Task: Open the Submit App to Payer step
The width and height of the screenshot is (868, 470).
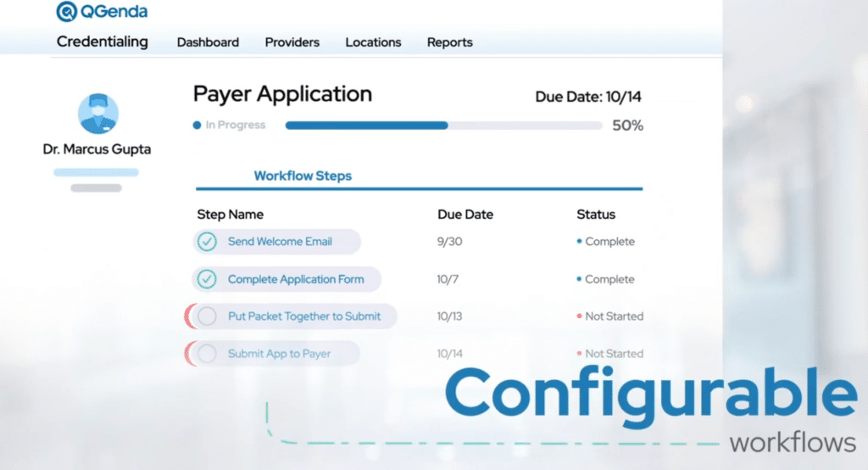Action: [x=279, y=354]
